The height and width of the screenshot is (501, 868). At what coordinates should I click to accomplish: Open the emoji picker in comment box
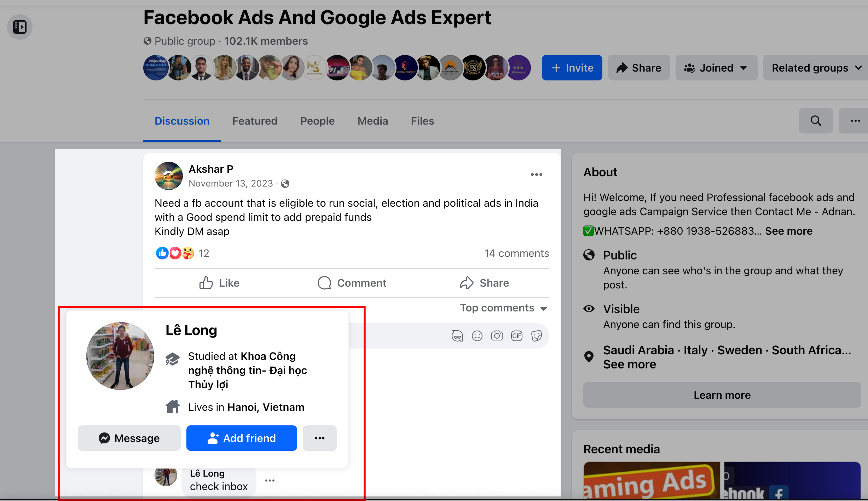click(x=477, y=335)
